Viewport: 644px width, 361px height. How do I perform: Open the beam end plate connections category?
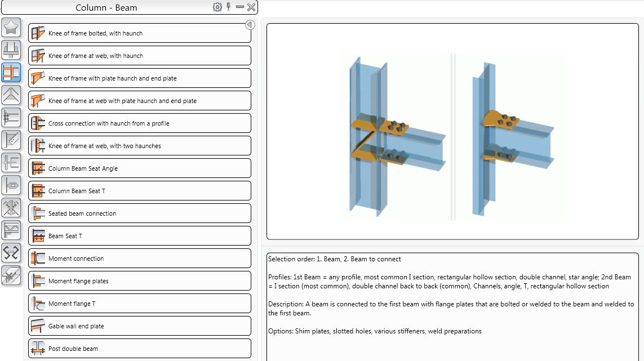pos(11,118)
